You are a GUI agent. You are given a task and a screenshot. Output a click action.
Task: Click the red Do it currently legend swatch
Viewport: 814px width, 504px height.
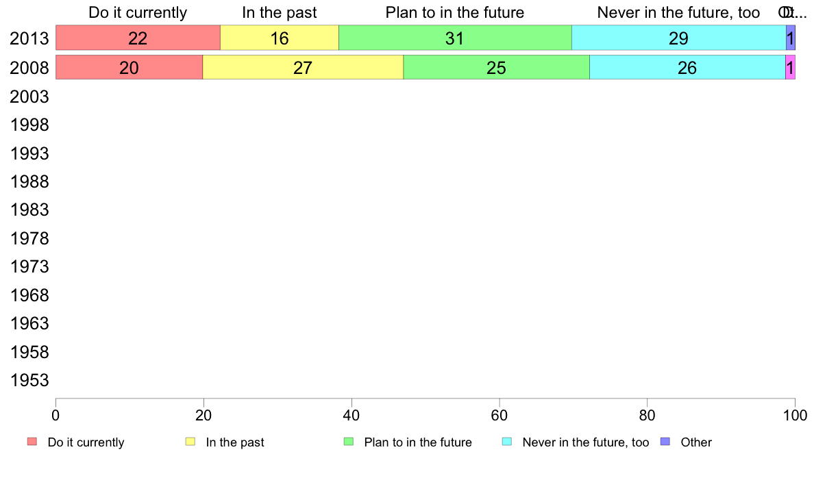pos(32,442)
